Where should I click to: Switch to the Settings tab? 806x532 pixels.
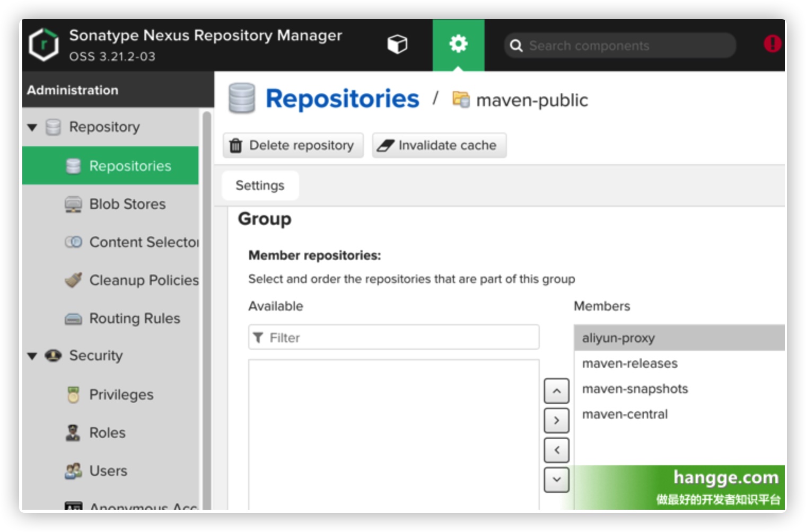tap(260, 185)
